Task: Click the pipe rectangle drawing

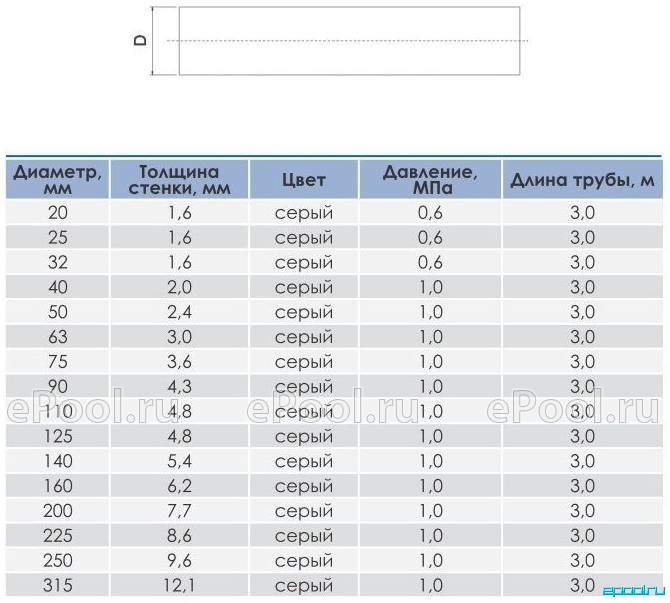Action: (349, 41)
